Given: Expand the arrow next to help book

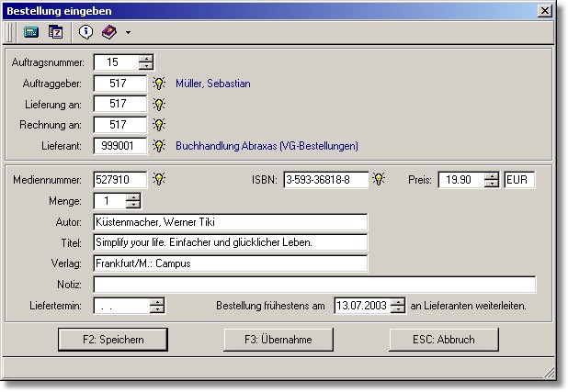Looking at the screenshot, I should 128,32.
